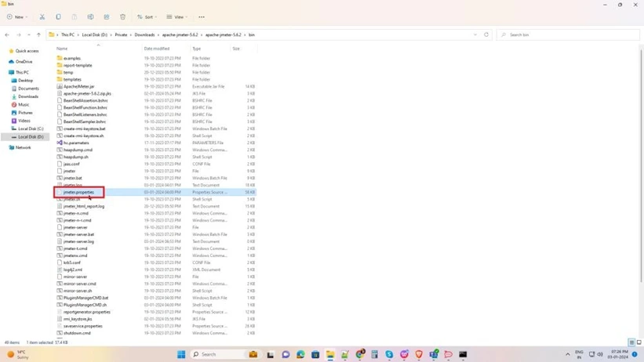
Task: Refresh the folder view
Action: coord(486,35)
